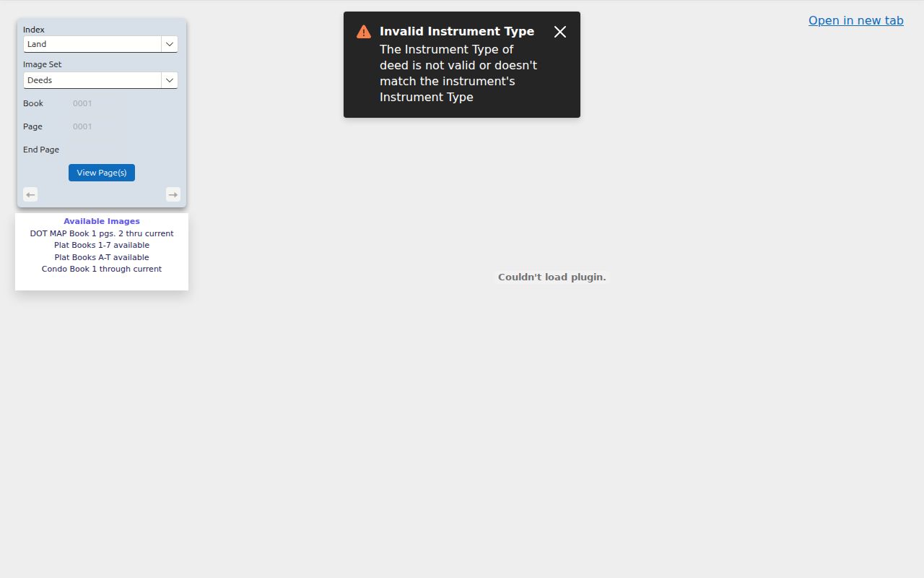Click 'Plat Books 1-7 available' text
Screen dimensions: 924x578
[102, 245]
